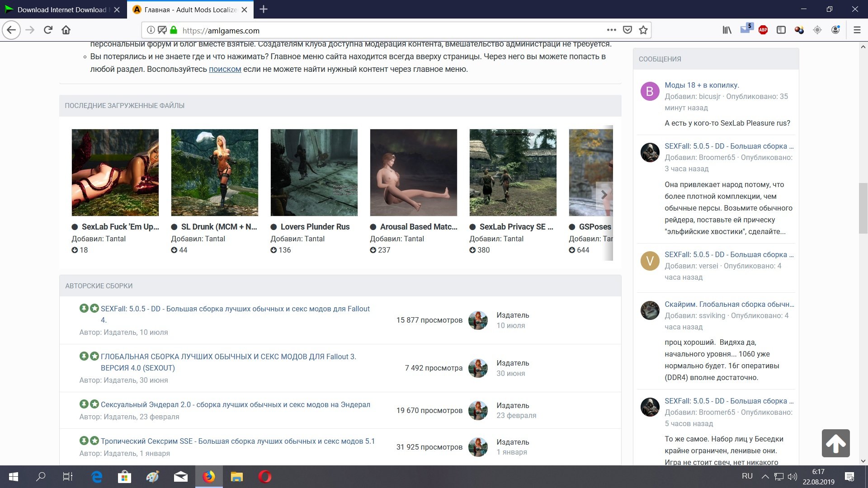Open the Firefox hamburger menu
Image resolution: width=868 pixels, height=488 pixels.
[x=857, y=30]
